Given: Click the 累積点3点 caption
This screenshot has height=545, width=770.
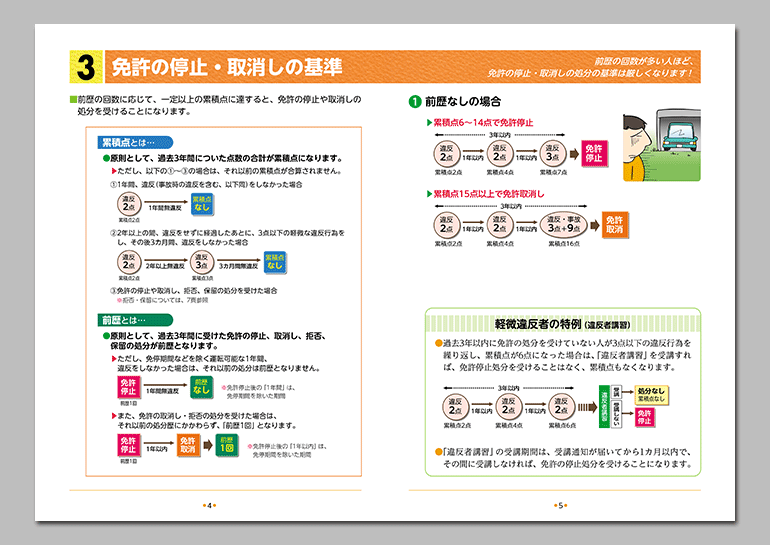Looking at the screenshot, I should 202,278.
